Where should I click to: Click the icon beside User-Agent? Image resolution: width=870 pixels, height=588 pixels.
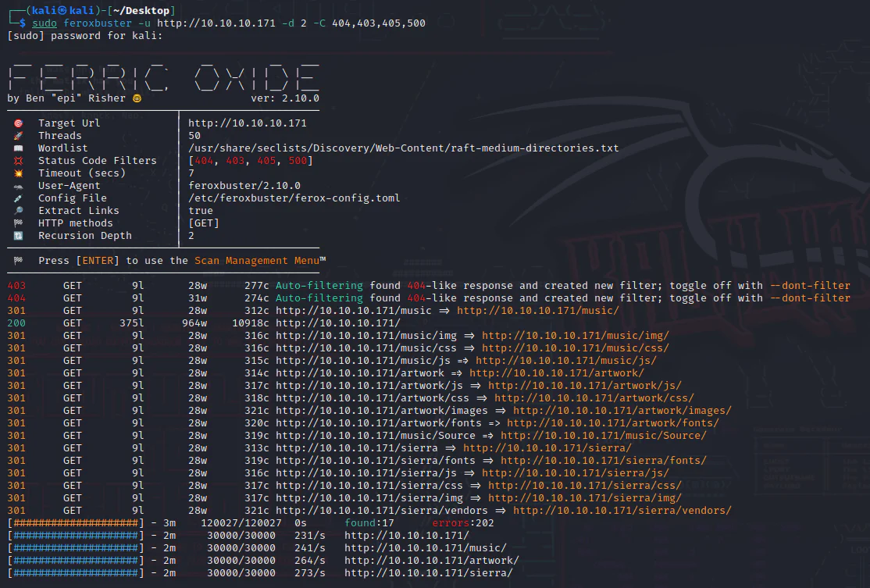(18, 186)
